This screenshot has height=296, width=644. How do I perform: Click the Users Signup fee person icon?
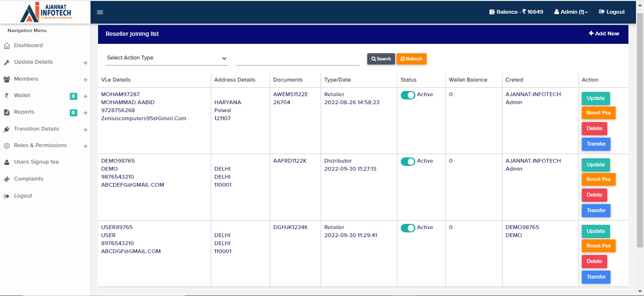[7, 162]
